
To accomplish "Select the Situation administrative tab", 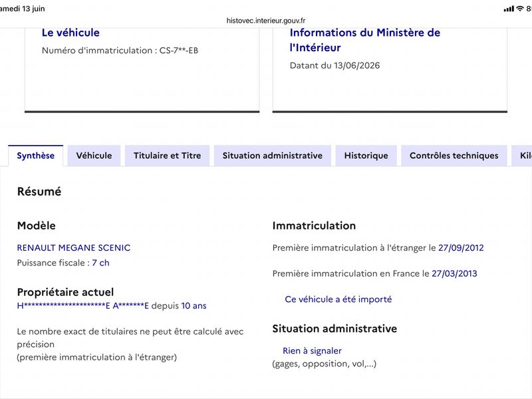I will coord(273,156).
